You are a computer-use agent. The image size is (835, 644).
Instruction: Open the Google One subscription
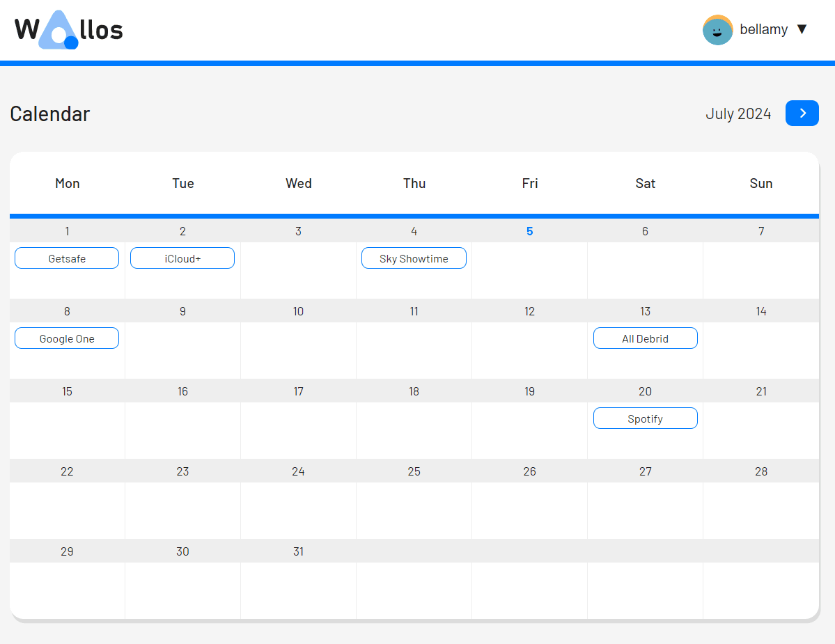67,338
